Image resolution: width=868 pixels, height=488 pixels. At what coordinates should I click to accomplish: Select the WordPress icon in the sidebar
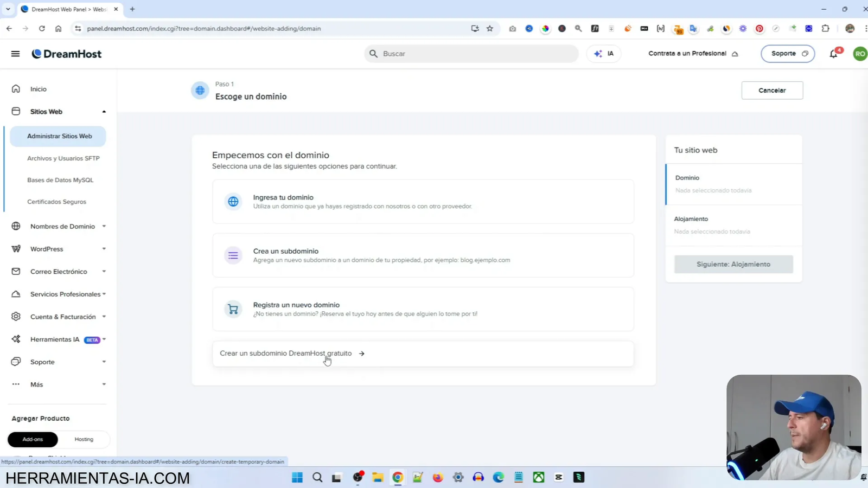point(15,248)
